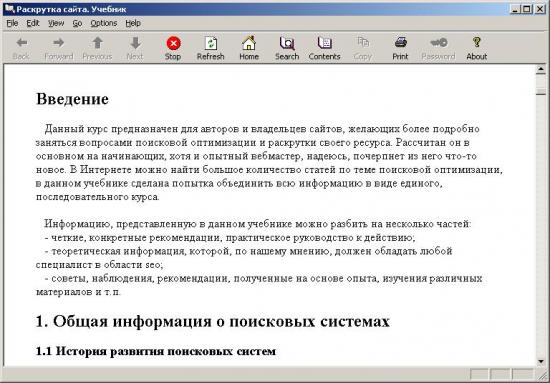Image resolution: width=550 pixels, height=383 pixels.
Task: Click the Password key icon
Action: pyautogui.click(x=438, y=43)
